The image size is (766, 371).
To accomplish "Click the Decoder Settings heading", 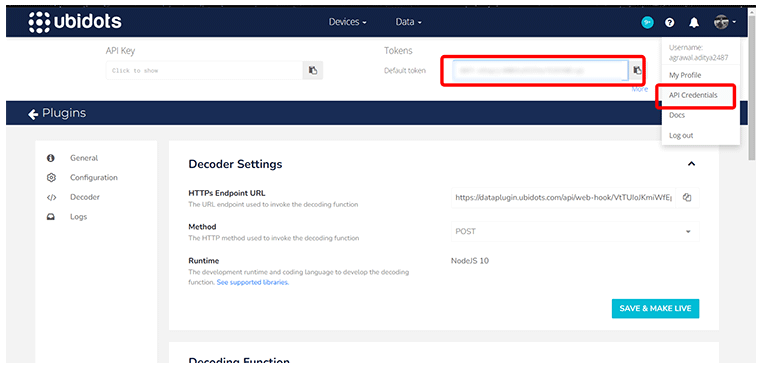I will point(235,164).
